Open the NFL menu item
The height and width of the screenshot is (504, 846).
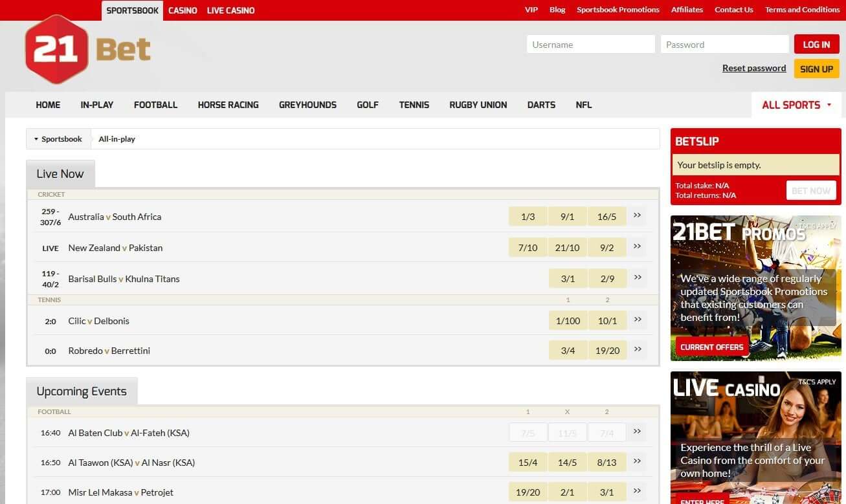[584, 105]
